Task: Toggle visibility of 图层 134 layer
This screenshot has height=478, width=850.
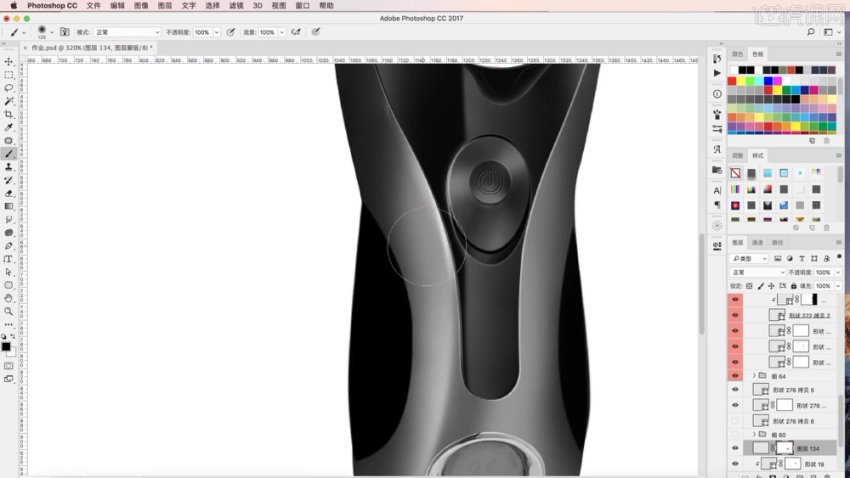Action: coord(735,449)
